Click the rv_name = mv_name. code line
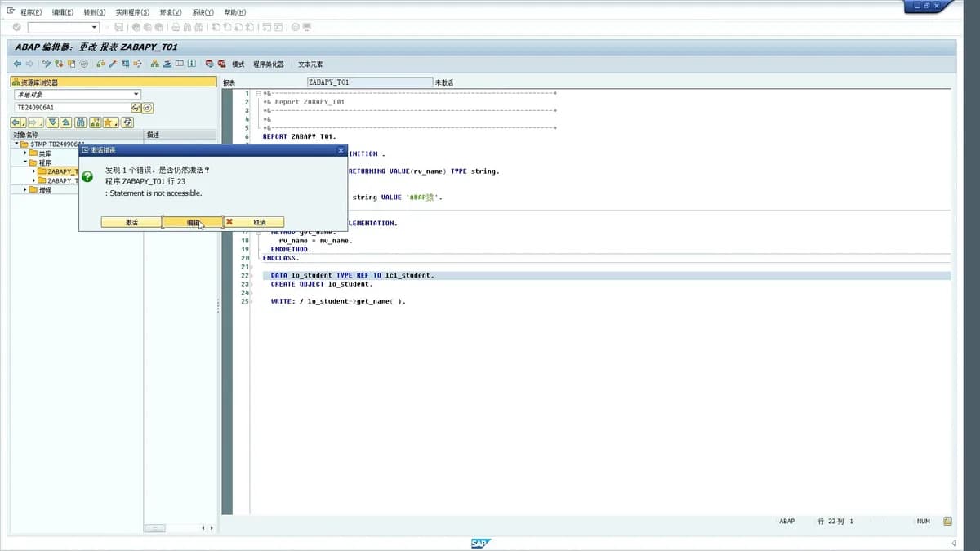 click(x=315, y=241)
